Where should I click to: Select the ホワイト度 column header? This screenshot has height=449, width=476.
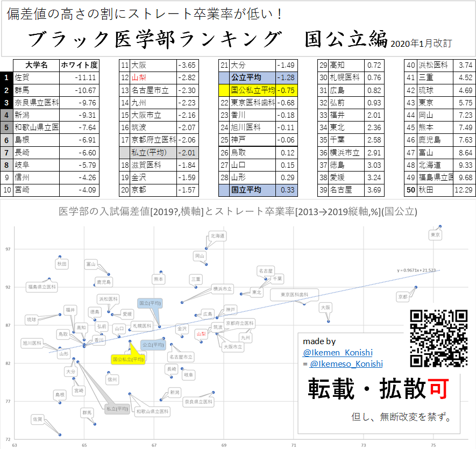pyautogui.click(x=79, y=65)
